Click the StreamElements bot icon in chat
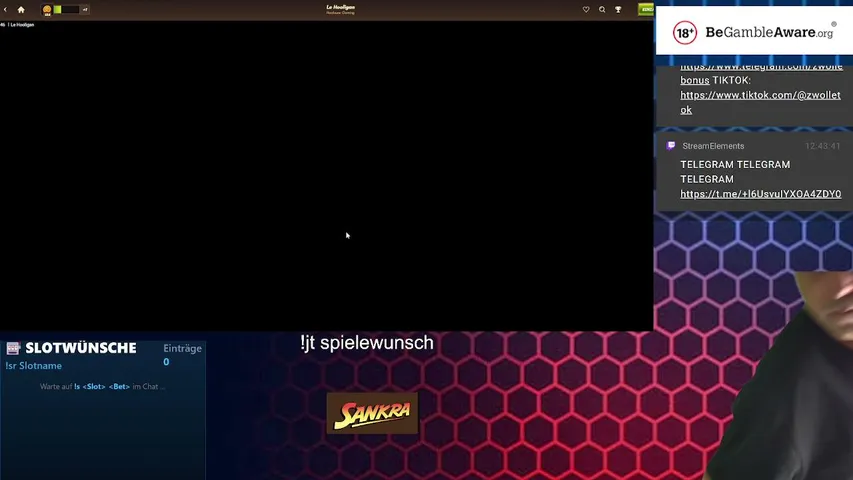 (x=671, y=145)
